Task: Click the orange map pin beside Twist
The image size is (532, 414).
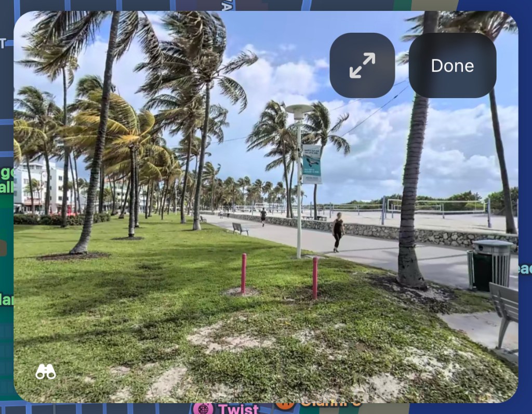Action: (285, 405)
